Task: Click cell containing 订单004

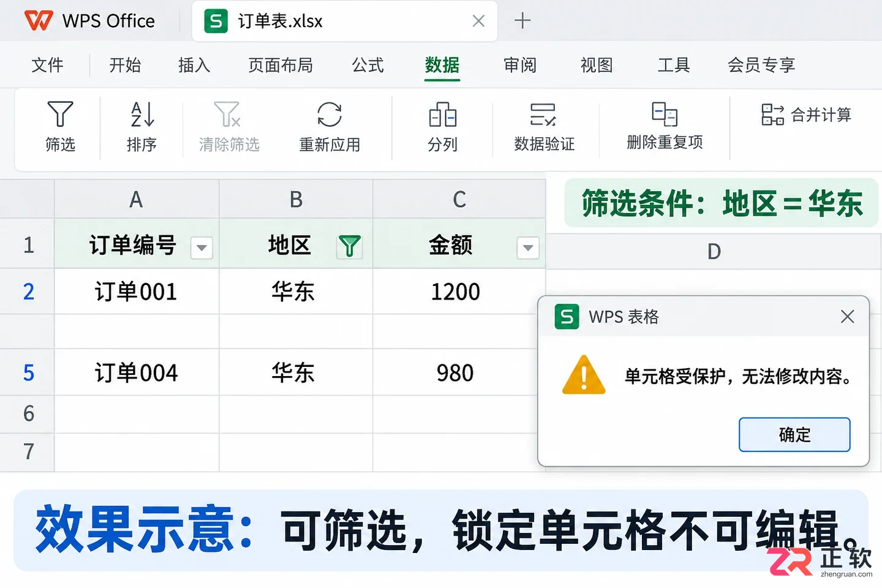Action: (137, 372)
